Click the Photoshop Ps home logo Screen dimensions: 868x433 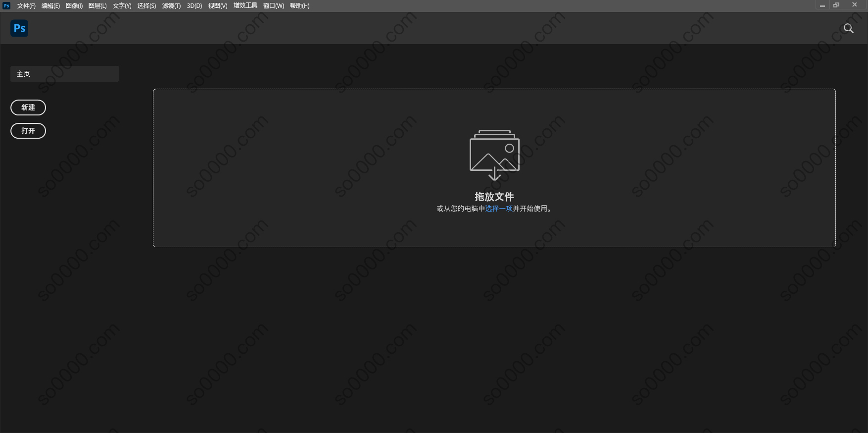pyautogui.click(x=19, y=28)
